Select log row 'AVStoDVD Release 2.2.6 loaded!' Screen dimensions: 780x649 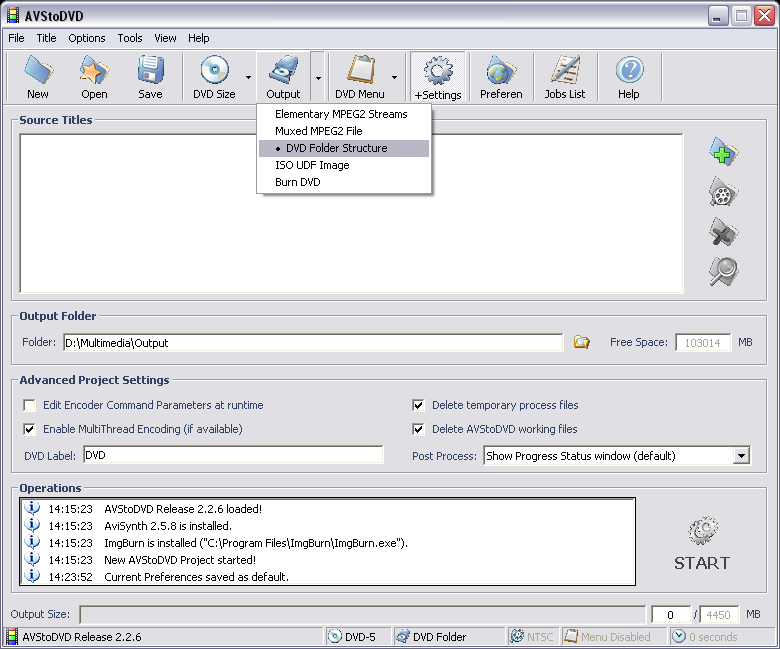point(327,509)
